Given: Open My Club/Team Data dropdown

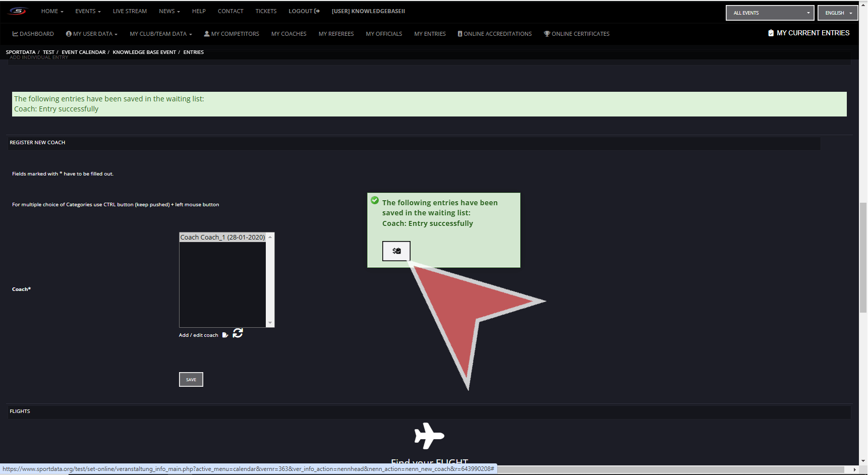Looking at the screenshot, I should (160, 34).
